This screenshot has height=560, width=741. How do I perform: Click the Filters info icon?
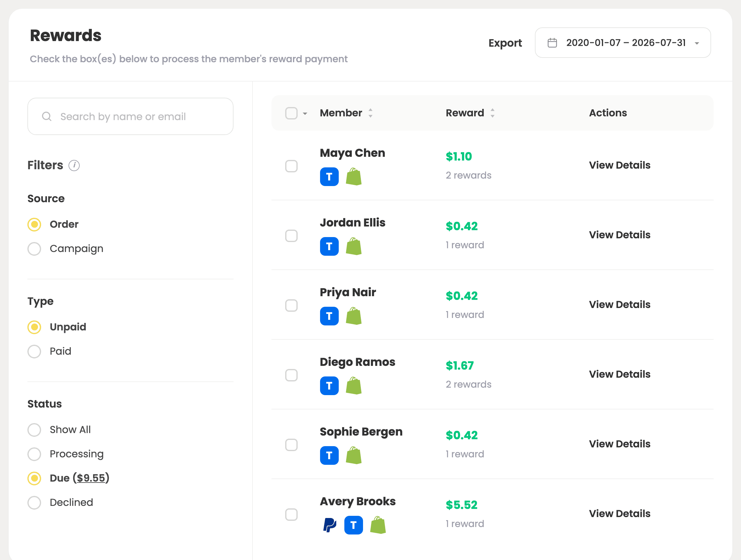pos(74,166)
